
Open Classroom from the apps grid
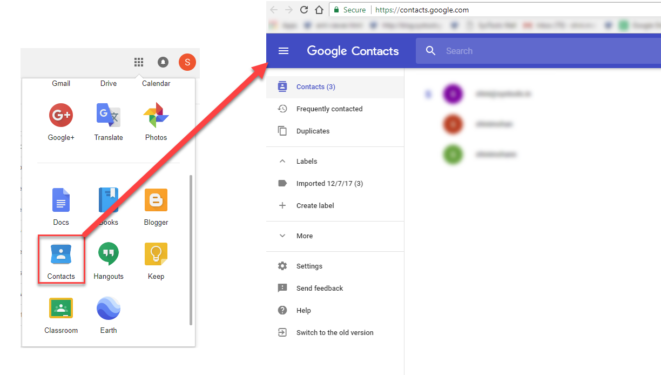(61, 308)
